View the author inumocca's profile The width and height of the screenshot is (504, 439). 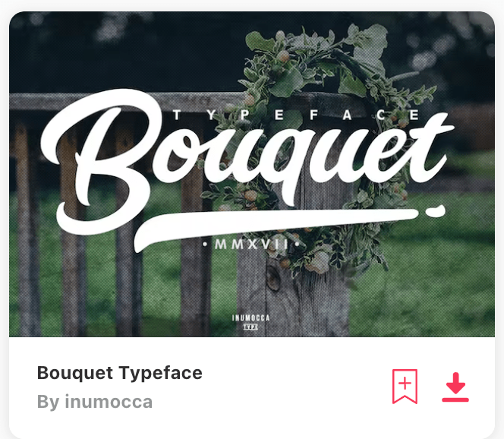(109, 402)
